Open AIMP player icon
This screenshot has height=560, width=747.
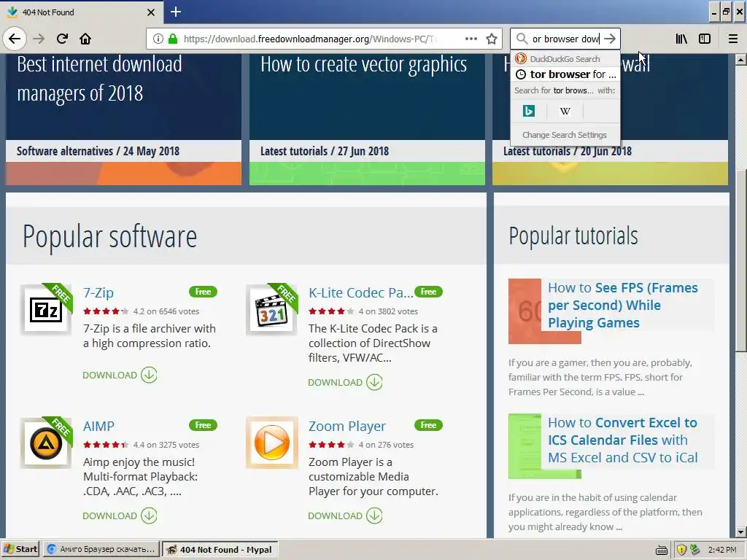[x=46, y=443]
